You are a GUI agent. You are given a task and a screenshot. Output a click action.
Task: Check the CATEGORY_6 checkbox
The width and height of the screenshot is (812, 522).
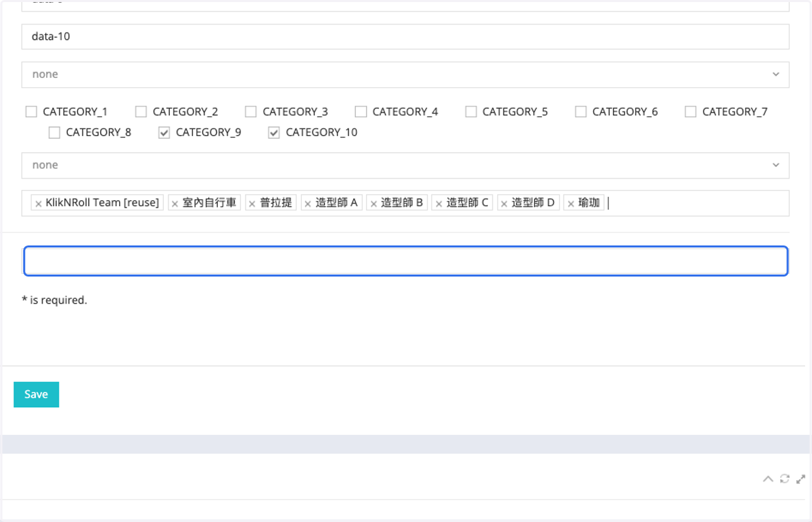(581, 112)
